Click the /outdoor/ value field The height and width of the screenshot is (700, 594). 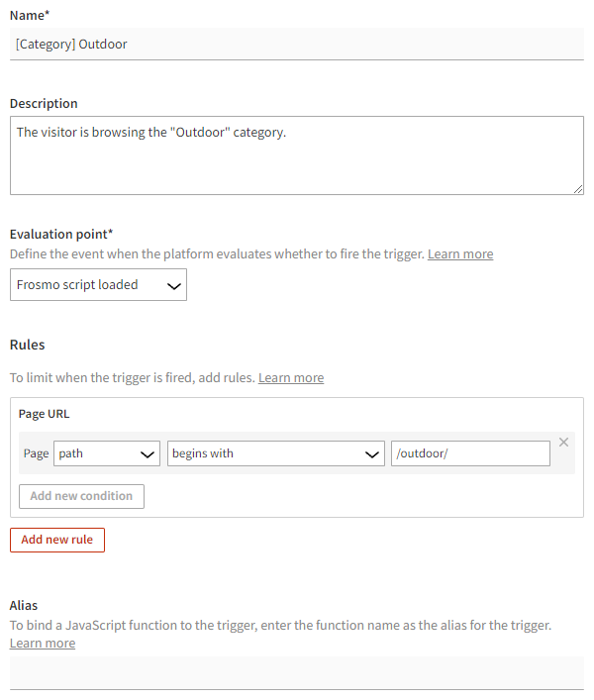pos(470,453)
